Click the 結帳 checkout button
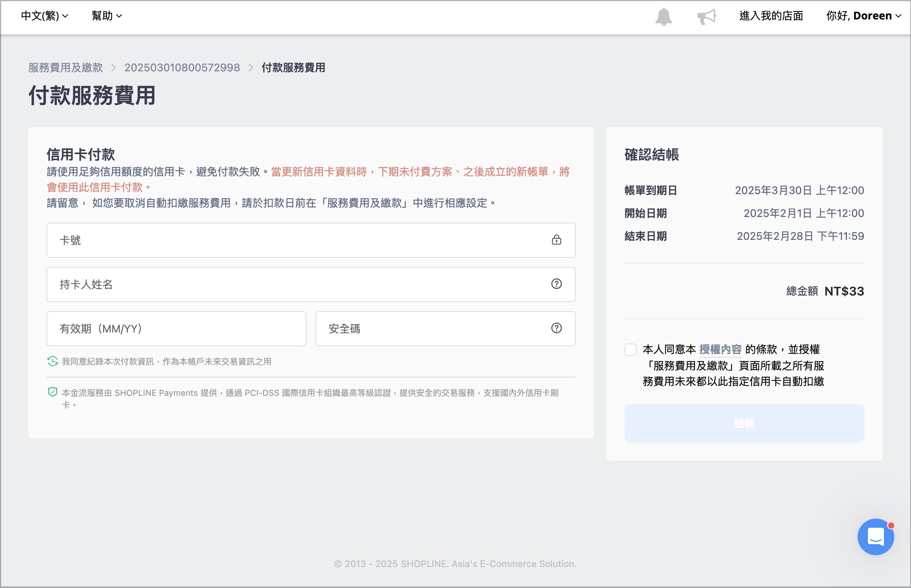The width and height of the screenshot is (911, 588). [x=744, y=423]
